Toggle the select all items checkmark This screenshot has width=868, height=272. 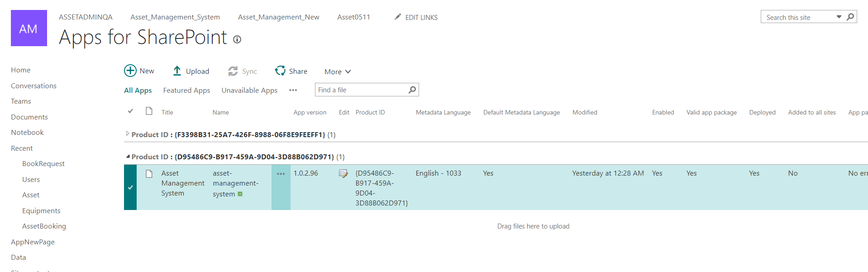click(130, 111)
